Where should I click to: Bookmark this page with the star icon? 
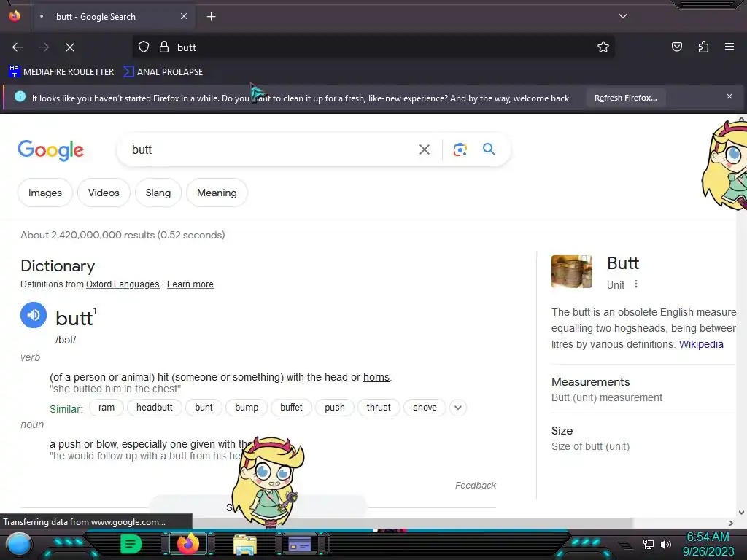click(603, 47)
